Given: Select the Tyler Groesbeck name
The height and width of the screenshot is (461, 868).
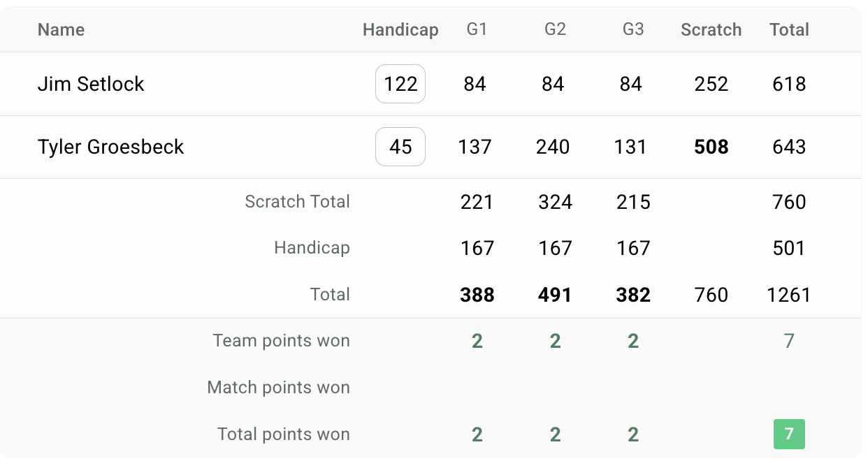Looking at the screenshot, I should pyautogui.click(x=110, y=147).
